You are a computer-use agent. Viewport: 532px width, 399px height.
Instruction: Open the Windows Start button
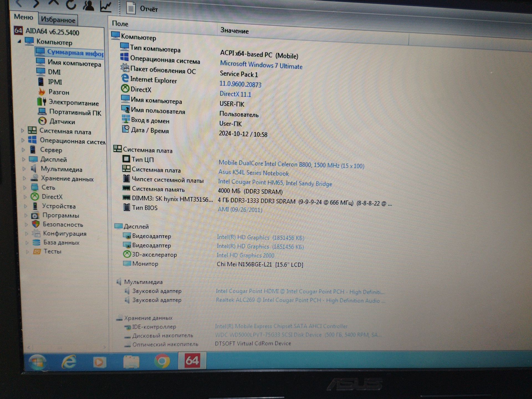tap(38, 362)
